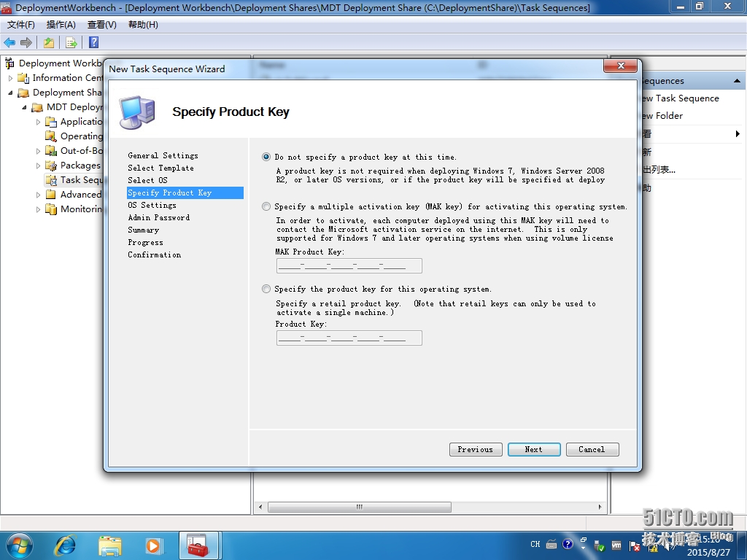
Task: Select the MAK key activation option
Action: click(266, 206)
